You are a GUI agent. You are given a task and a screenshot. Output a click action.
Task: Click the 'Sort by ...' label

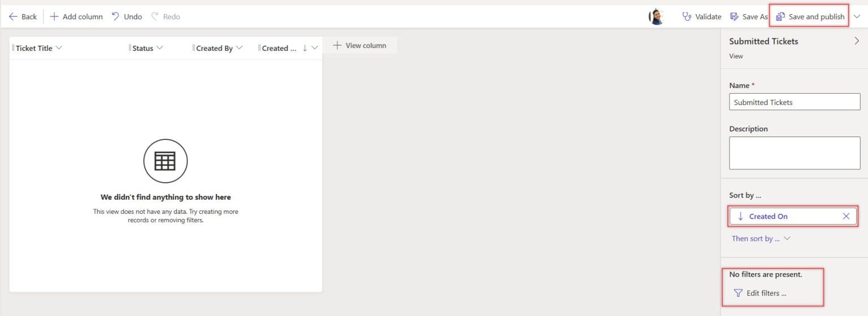745,195
